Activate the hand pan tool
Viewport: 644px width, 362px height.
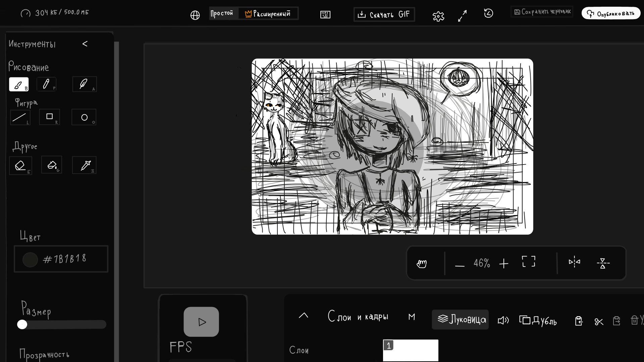(422, 263)
